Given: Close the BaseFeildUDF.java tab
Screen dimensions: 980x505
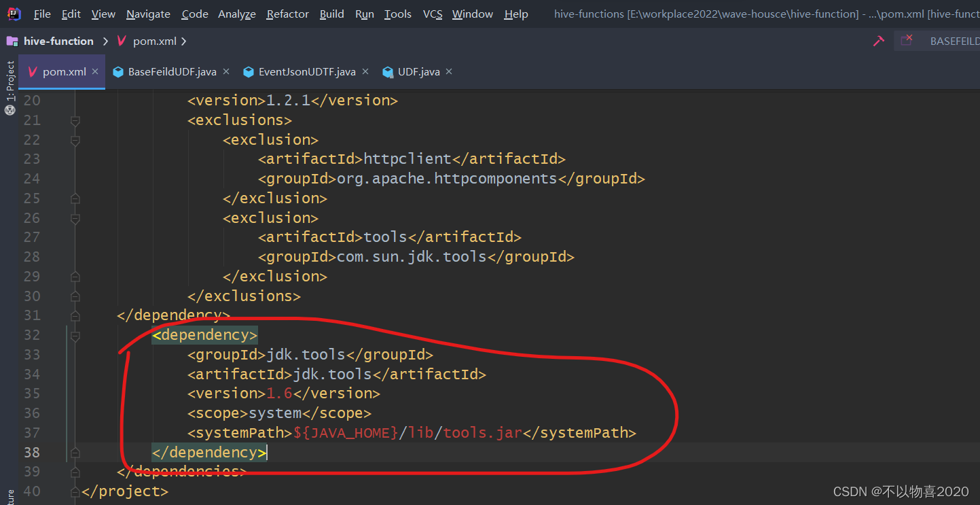Looking at the screenshot, I should [226, 71].
